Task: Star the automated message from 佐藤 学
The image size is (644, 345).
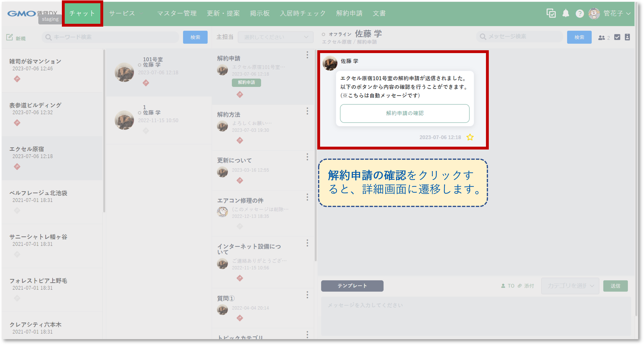Action: (x=470, y=137)
